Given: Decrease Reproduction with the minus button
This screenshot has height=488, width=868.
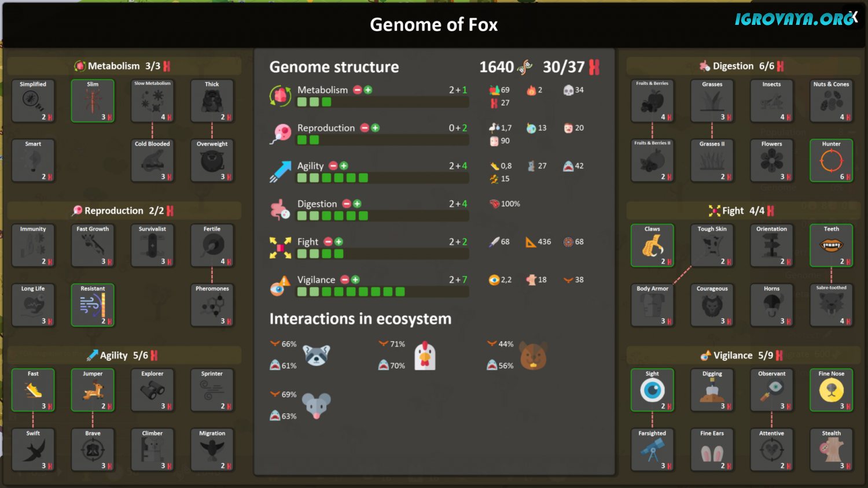Looking at the screenshot, I should (365, 128).
